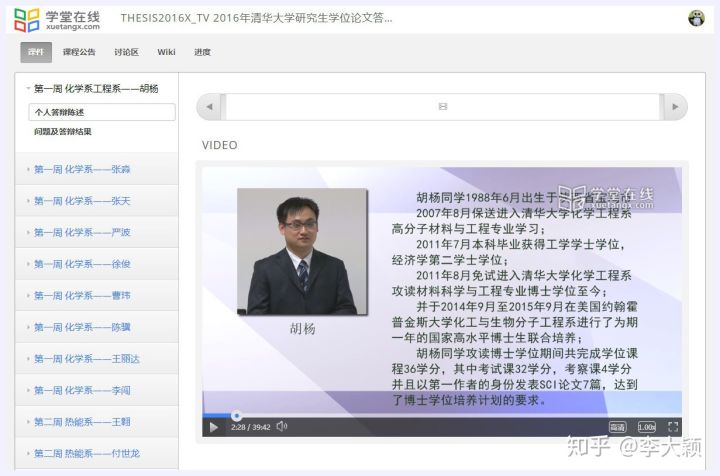This screenshot has height=476, width=720.
Task: Select 问题及答辩结果 lesson
Action: [x=62, y=132]
